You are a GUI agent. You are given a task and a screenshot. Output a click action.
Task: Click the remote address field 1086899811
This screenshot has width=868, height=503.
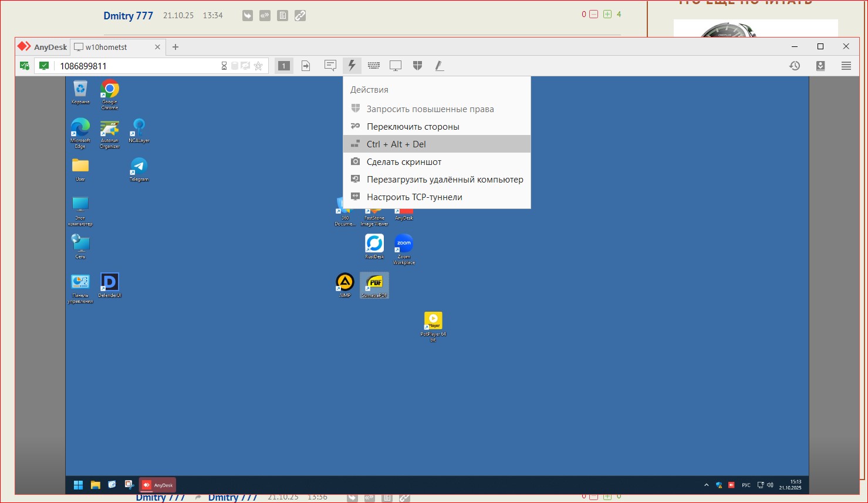click(135, 66)
